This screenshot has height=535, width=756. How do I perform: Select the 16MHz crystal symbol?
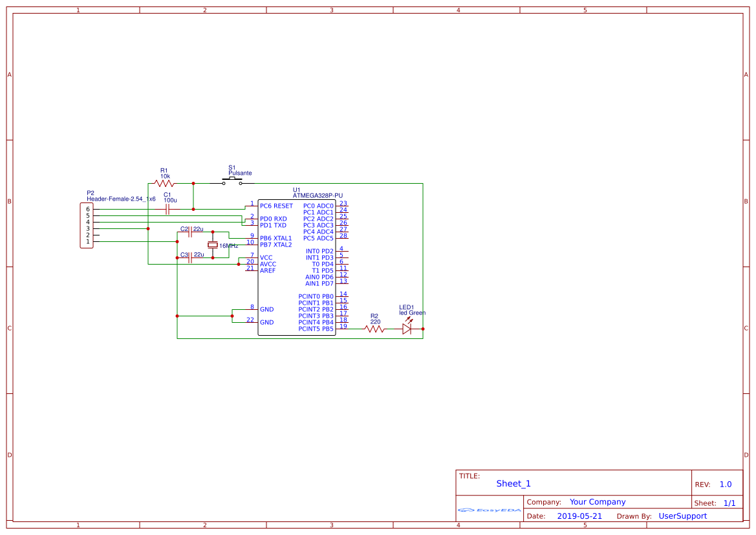(213, 245)
